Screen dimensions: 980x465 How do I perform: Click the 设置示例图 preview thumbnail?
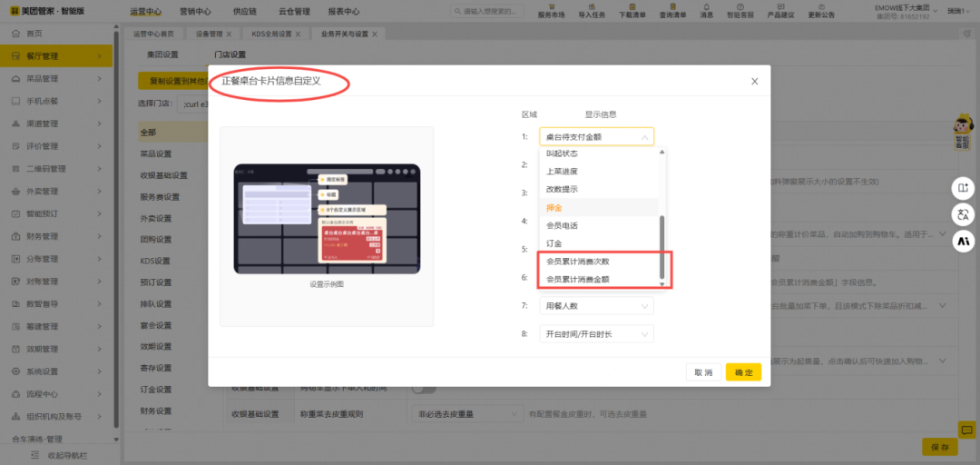point(327,219)
